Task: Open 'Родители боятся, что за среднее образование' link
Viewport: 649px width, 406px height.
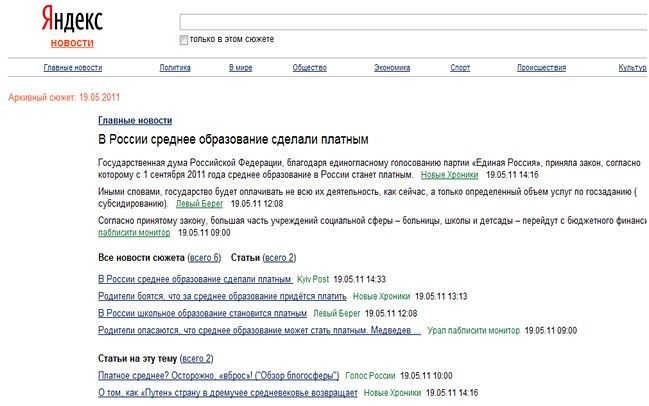Action: (222, 296)
